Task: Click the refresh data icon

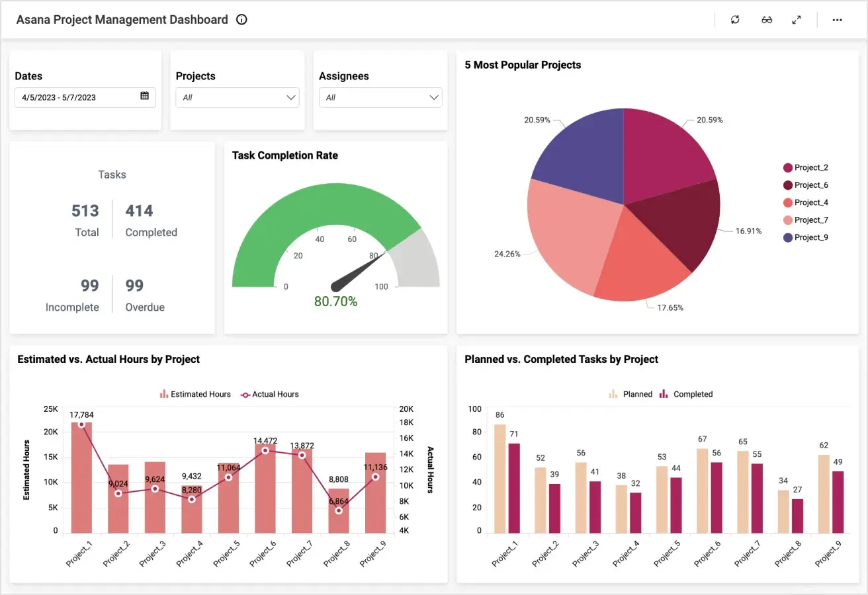Action: [735, 19]
